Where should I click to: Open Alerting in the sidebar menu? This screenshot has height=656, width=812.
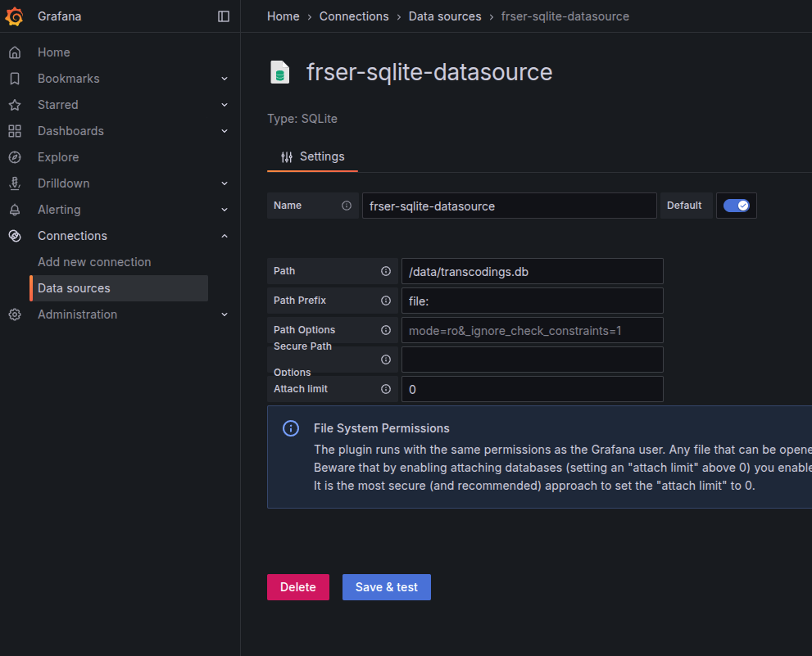point(59,210)
